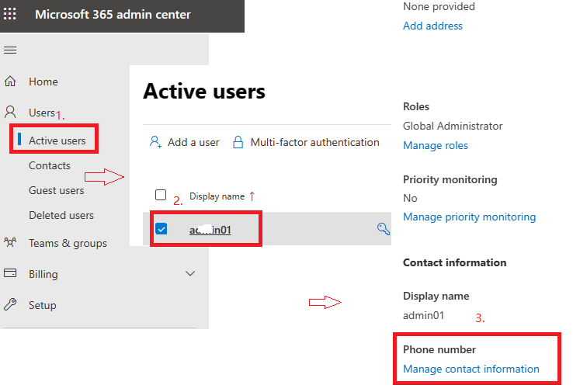Expand the Billing menu chevron
The image size is (573, 392).
pos(190,273)
